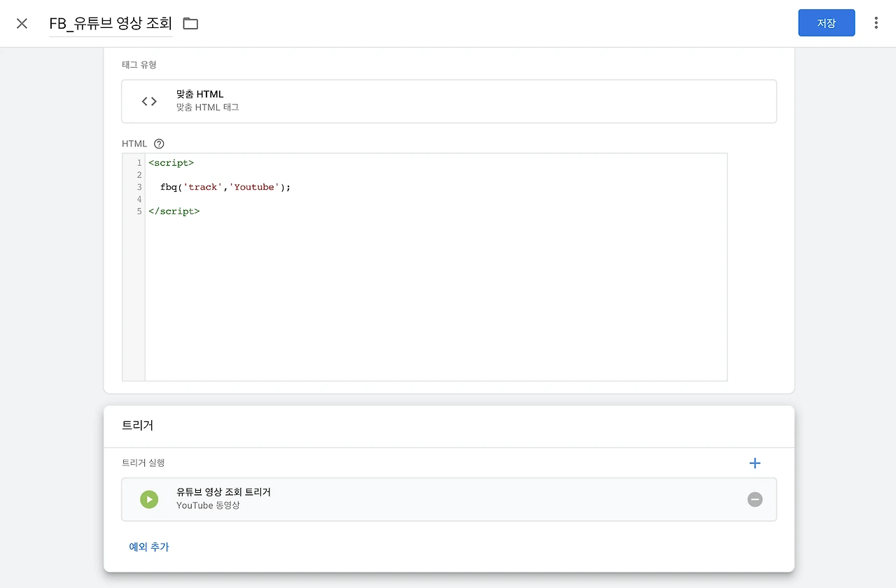
Task: Click the 트리거 section heading
Action: [137, 425]
